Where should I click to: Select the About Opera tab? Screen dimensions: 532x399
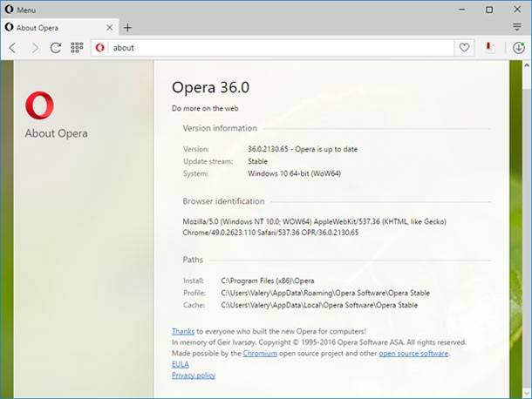coord(59,28)
